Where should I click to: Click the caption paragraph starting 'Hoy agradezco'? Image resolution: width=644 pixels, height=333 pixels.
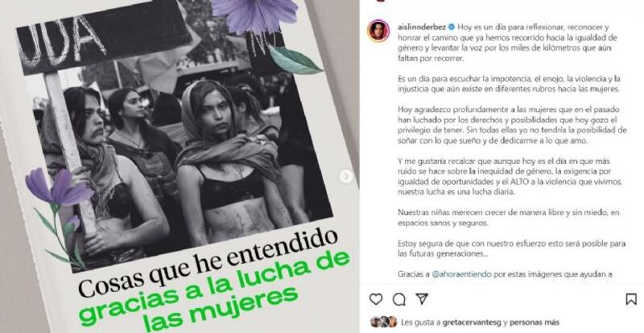(512, 125)
